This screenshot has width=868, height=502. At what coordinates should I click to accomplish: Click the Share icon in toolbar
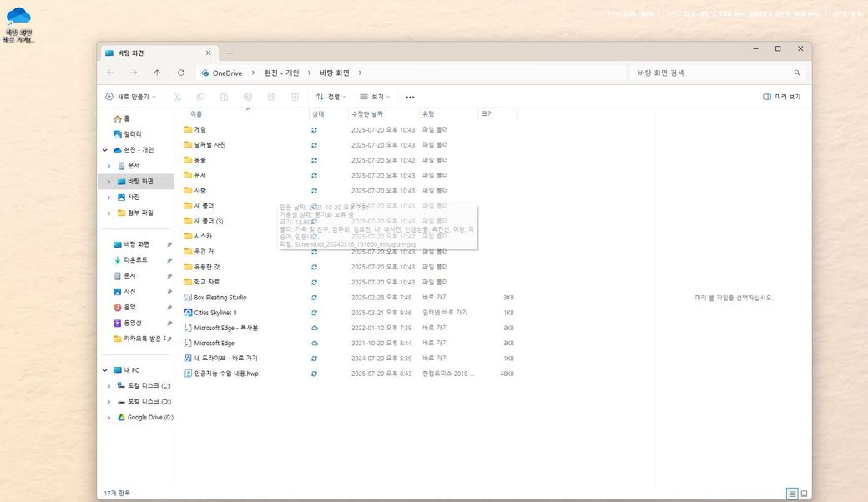pos(271,97)
